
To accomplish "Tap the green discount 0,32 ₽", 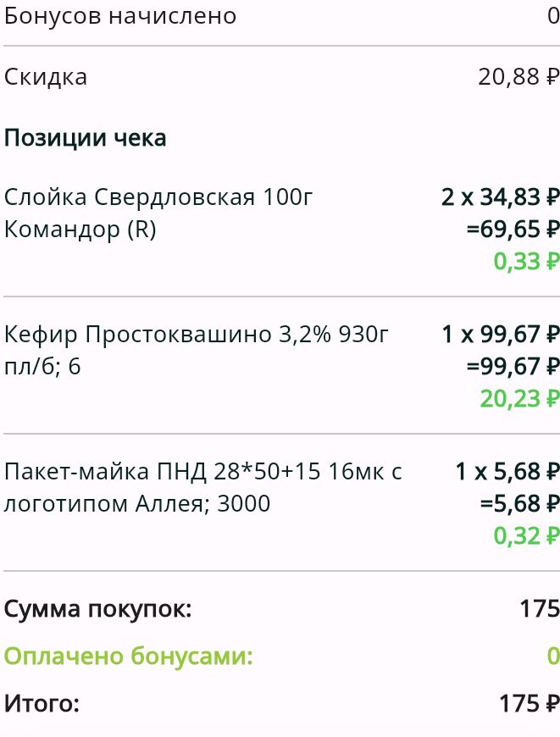I will pos(527,536).
